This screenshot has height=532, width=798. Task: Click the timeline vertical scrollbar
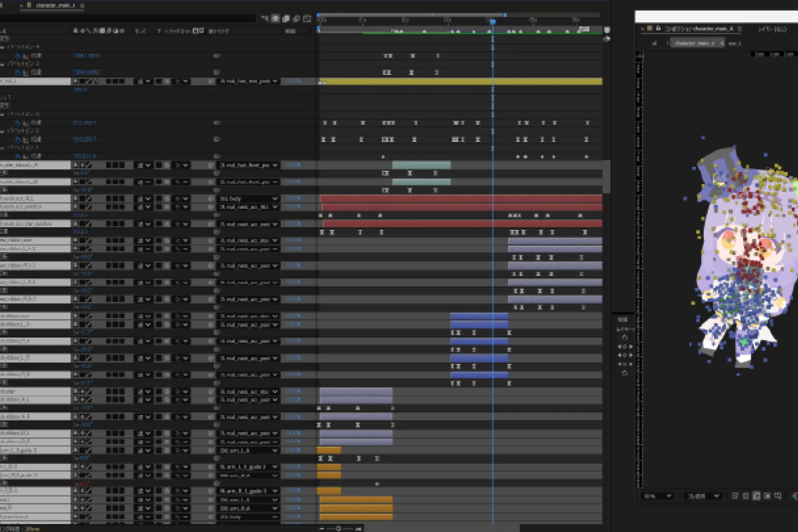pos(606,177)
